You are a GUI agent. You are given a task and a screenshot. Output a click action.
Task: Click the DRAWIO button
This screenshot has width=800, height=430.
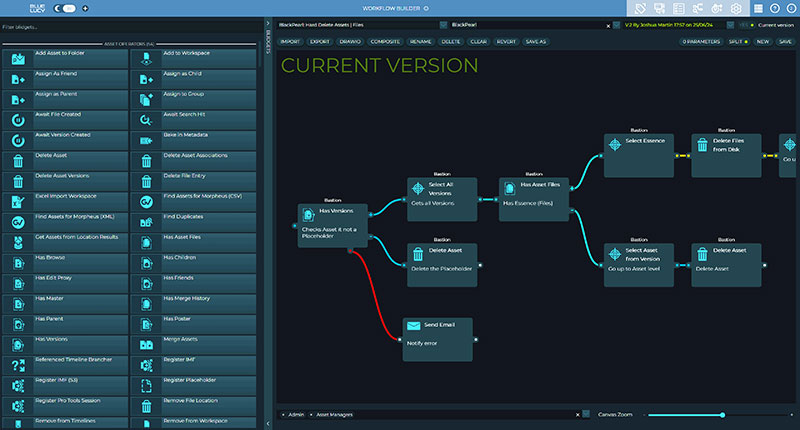(x=350, y=42)
